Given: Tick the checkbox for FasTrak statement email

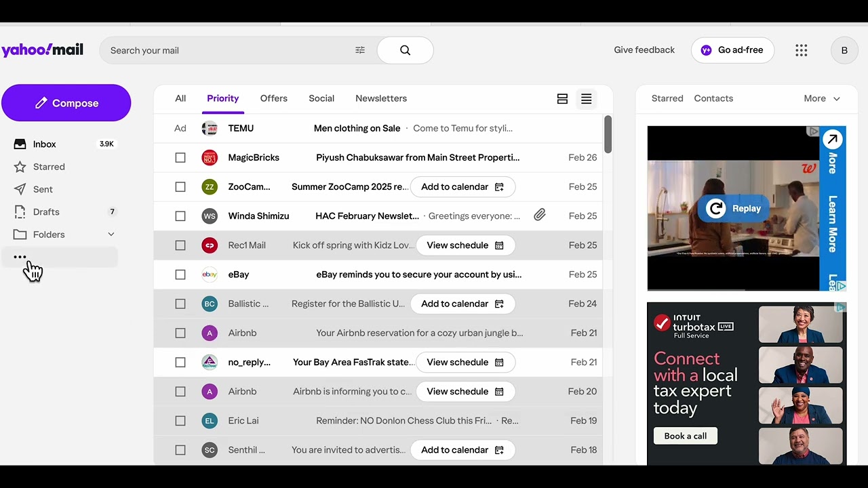Looking at the screenshot, I should click(x=180, y=362).
